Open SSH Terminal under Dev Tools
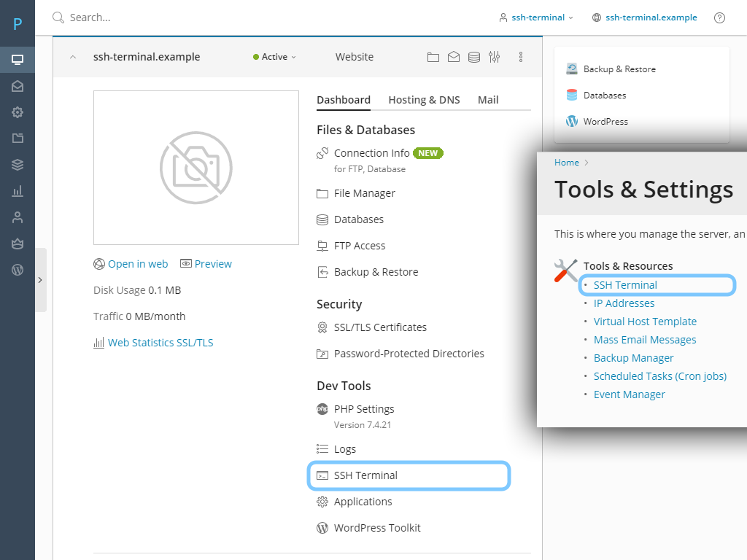 365,475
